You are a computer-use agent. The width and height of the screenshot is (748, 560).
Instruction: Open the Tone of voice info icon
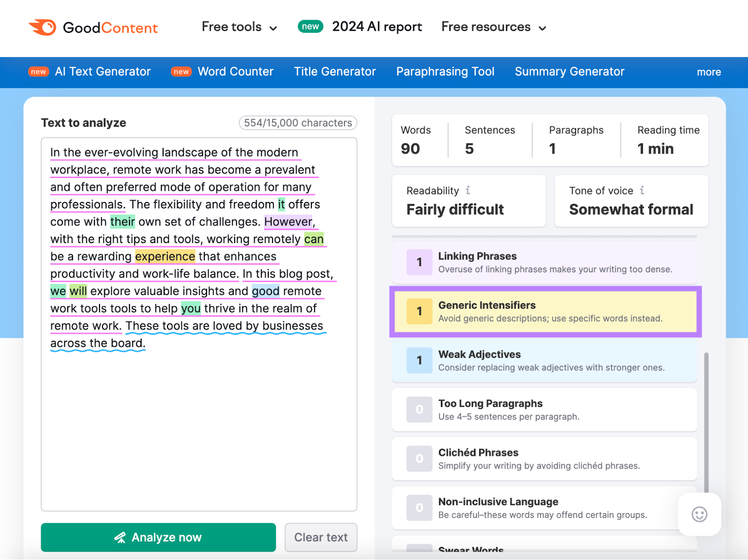coord(642,190)
